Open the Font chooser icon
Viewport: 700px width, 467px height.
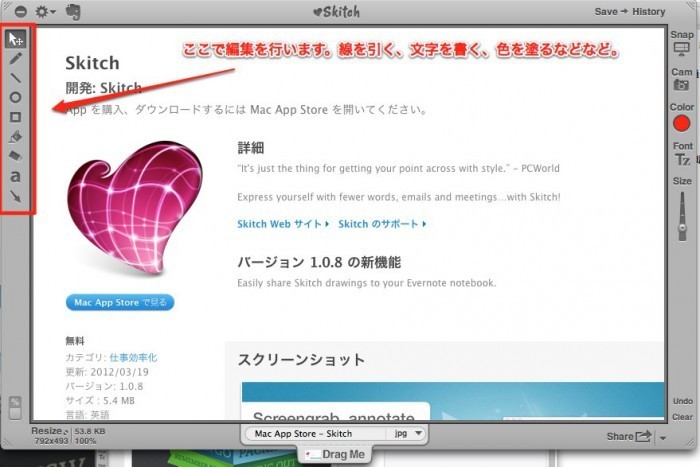(682, 159)
